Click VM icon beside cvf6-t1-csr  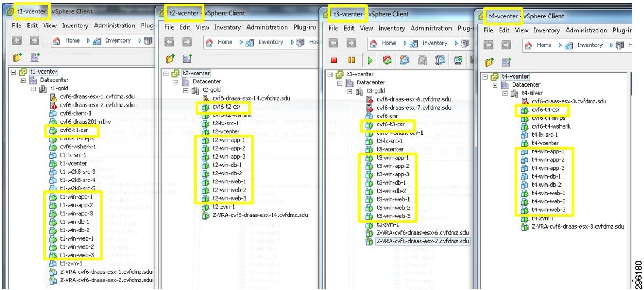point(53,130)
